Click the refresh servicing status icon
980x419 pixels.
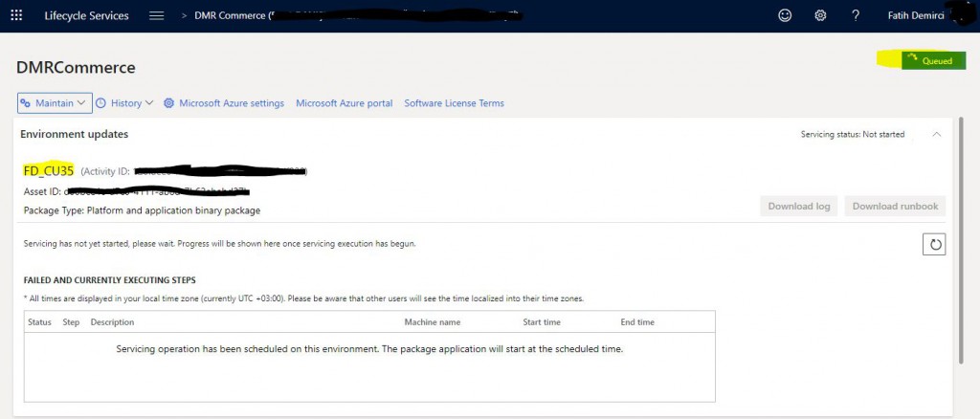point(934,244)
